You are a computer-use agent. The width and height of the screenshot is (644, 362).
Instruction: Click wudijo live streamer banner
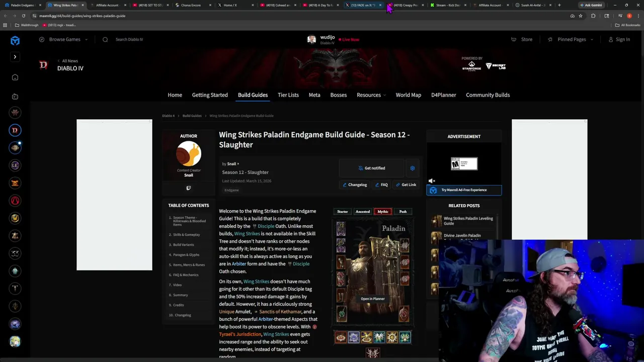click(x=333, y=39)
